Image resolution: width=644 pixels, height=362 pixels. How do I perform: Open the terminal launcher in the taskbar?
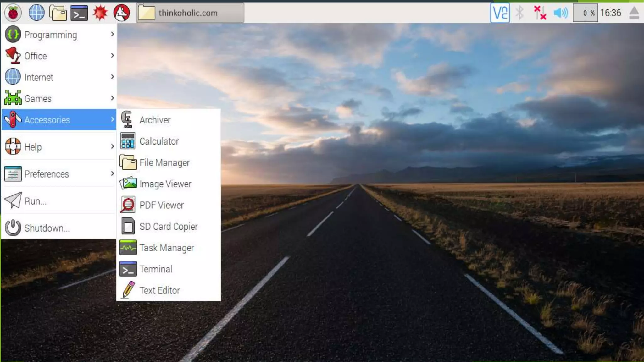(x=79, y=13)
